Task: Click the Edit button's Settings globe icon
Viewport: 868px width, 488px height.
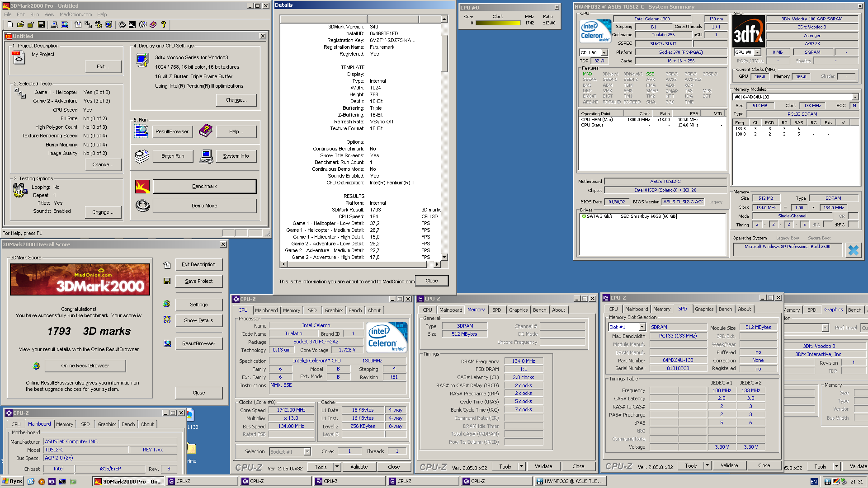Action: (167, 304)
